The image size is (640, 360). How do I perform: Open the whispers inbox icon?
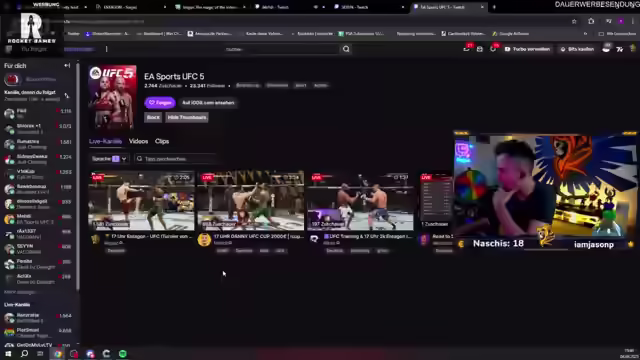coord(480,49)
